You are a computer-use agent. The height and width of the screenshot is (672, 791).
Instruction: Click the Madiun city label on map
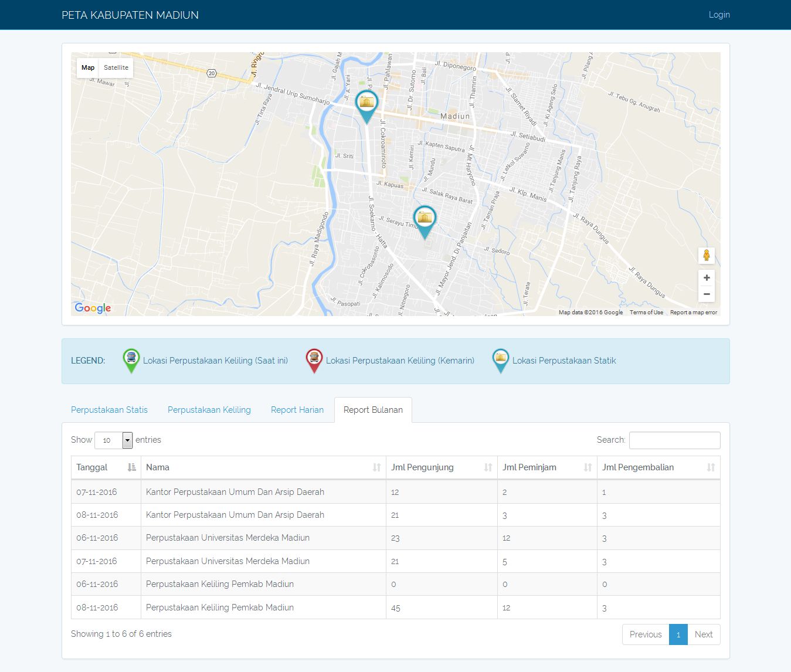[x=455, y=116]
